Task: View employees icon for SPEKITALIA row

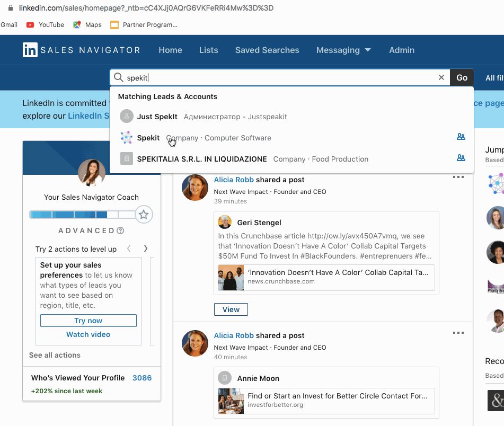Action: (x=461, y=158)
